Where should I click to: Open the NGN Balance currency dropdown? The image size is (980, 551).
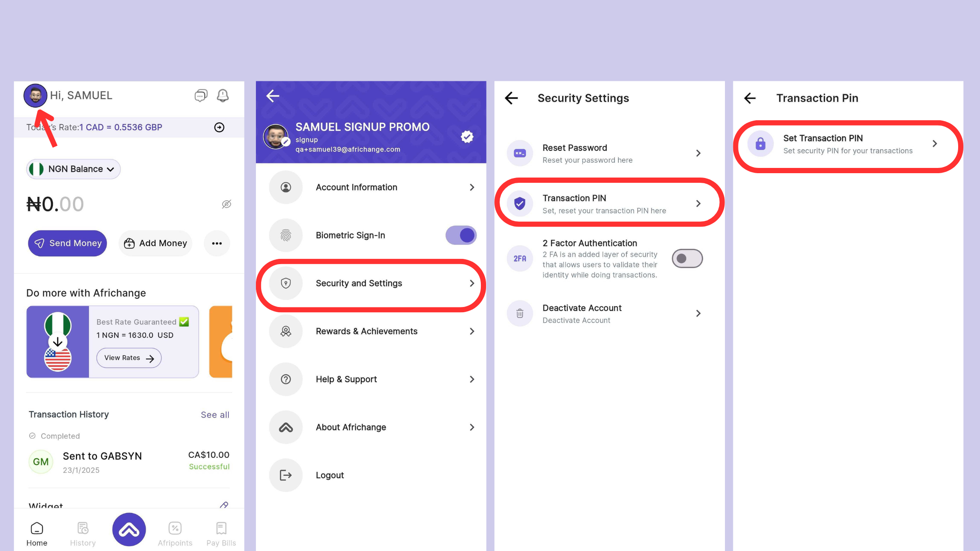[x=73, y=169]
